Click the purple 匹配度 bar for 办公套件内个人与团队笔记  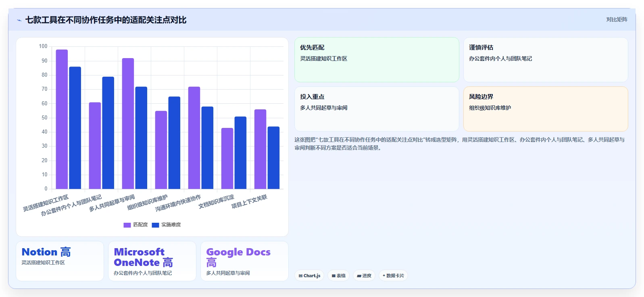coord(95,146)
